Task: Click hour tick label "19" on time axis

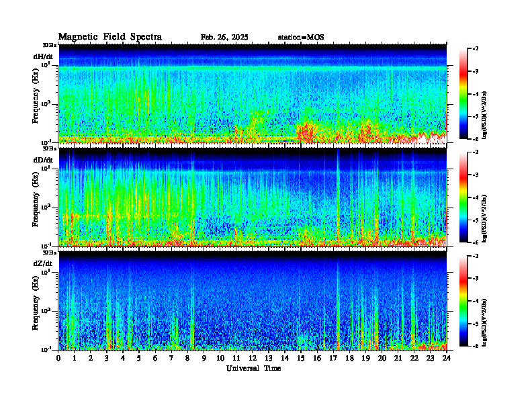Action: pos(365,359)
